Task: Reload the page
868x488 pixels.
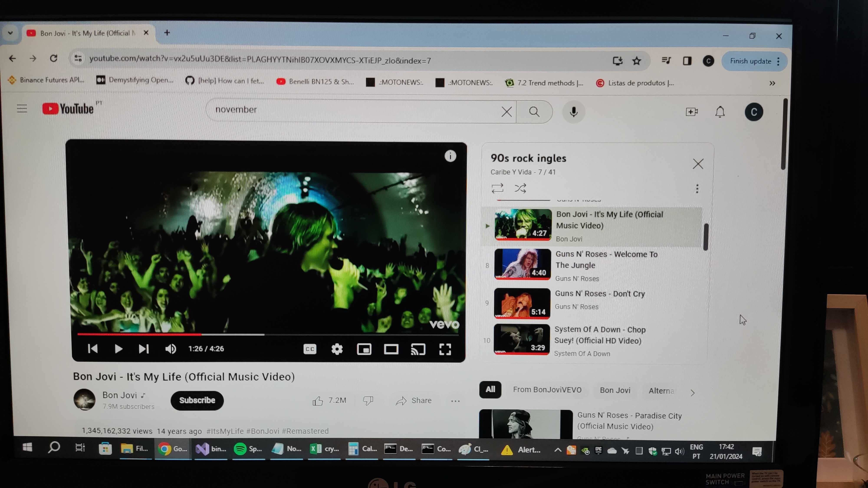Action: point(54,58)
